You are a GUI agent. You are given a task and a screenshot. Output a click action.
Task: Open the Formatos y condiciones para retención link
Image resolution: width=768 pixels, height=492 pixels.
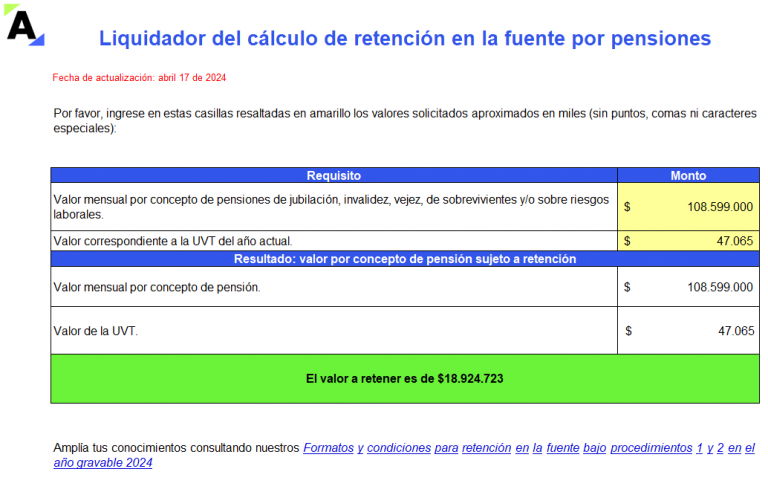[404, 455]
